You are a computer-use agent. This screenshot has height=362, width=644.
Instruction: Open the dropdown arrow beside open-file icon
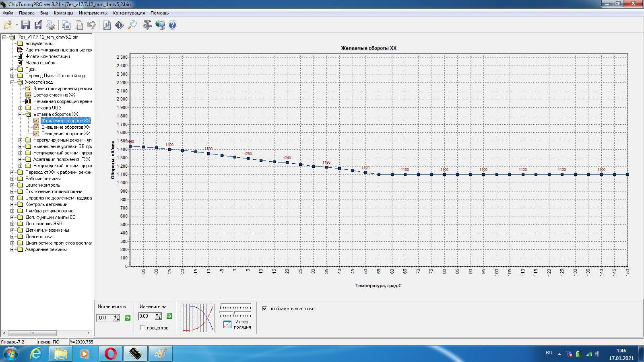point(17,25)
